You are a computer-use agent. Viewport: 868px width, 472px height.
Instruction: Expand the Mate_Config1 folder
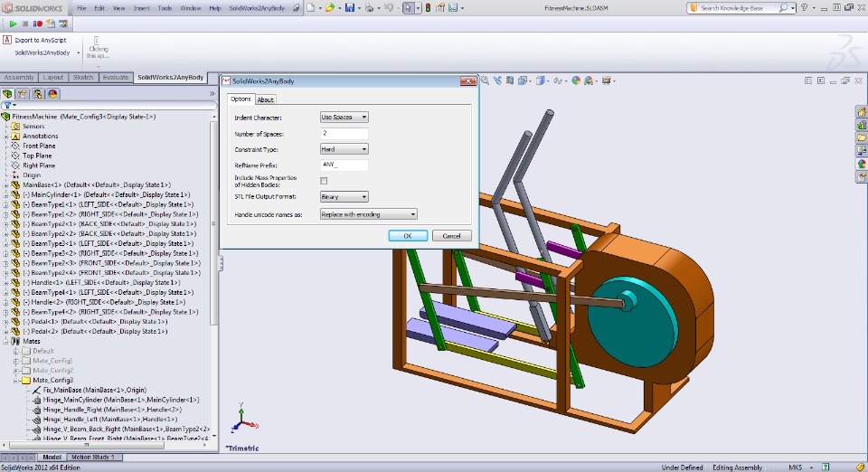[16, 361]
